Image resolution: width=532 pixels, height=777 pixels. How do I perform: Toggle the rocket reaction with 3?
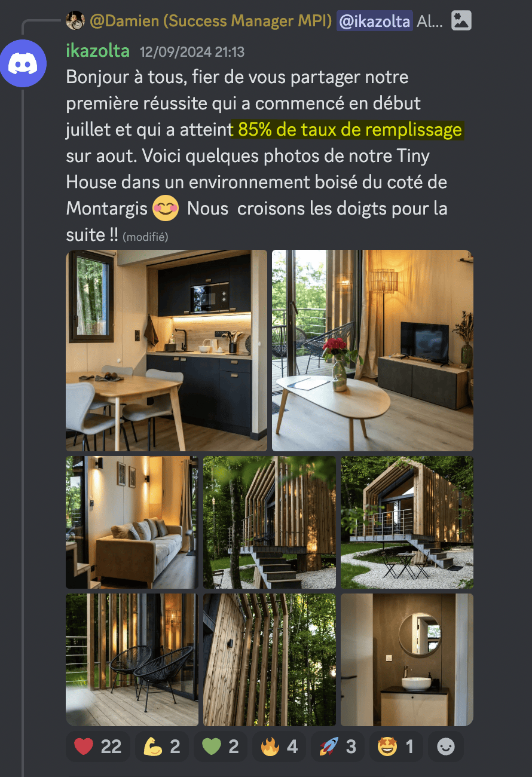pos(337,746)
